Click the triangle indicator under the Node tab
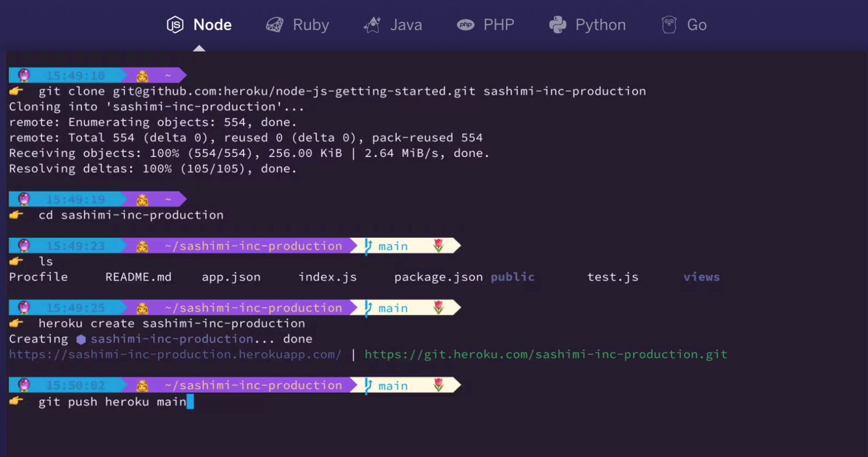868x457 pixels. click(x=199, y=49)
